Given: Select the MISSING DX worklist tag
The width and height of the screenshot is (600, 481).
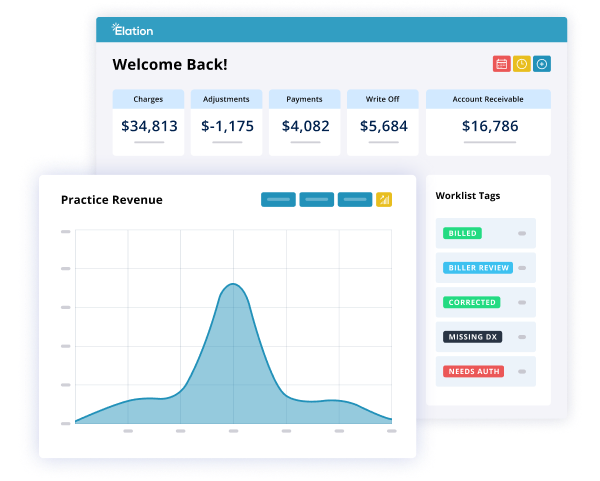Looking at the screenshot, I should pyautogui.click(x=473, y=337).
